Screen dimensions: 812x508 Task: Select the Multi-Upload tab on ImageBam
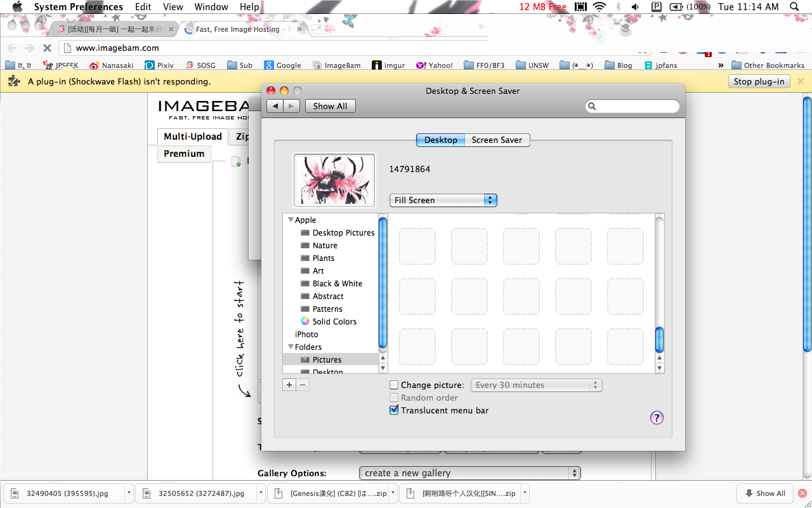pyautogui.click(x=193, y=137)
